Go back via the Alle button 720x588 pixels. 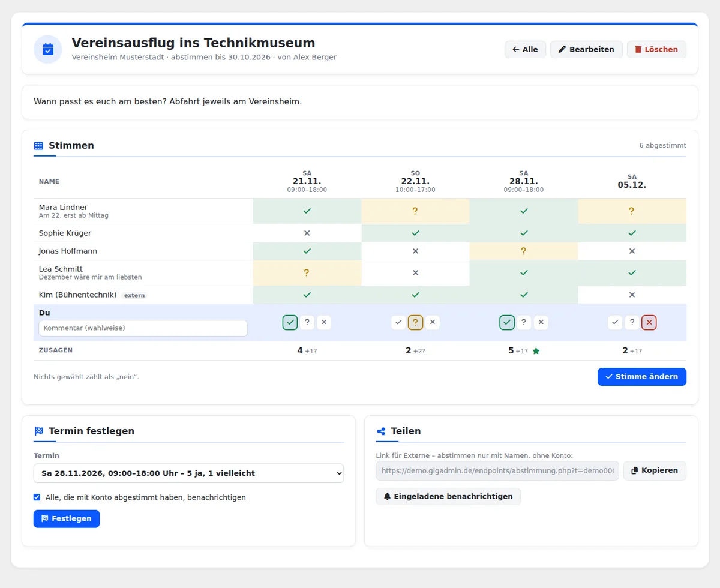pyautogui.click(x=525, y=49)
